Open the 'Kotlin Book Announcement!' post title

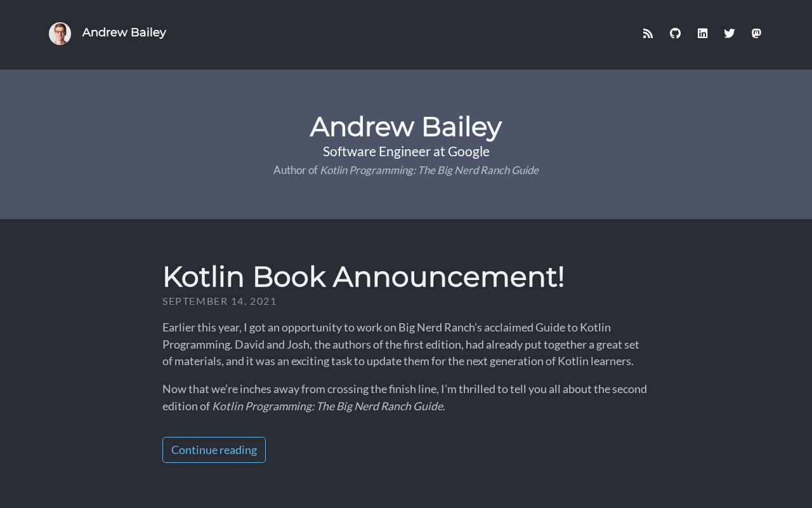click(363, 277)
